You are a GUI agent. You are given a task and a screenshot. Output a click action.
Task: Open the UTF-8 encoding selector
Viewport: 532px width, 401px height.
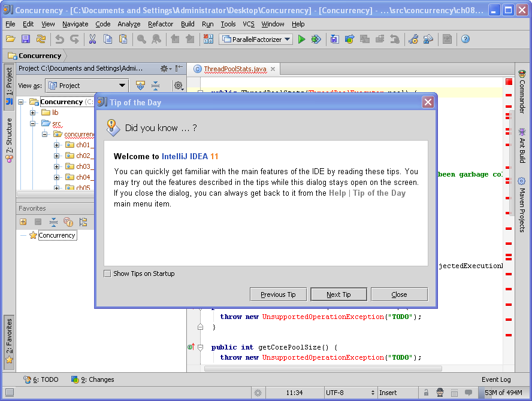tap(350, 393)
